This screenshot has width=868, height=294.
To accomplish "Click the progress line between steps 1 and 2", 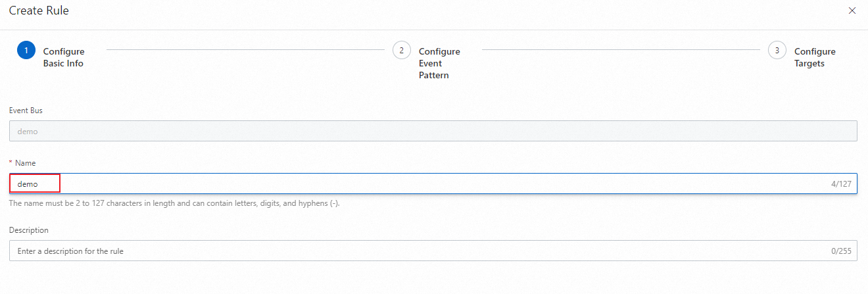I will [x=245, y=49].
